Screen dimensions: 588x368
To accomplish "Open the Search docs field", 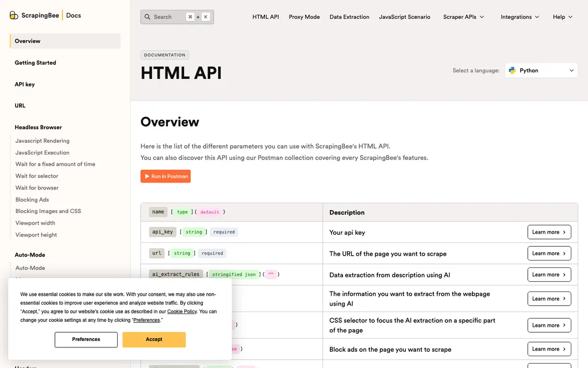I will (177, 17).
